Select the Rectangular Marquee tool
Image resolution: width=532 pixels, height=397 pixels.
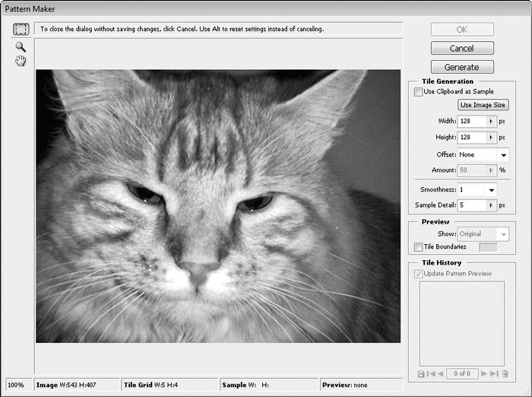pyautogui.click(x=21, y=29)
